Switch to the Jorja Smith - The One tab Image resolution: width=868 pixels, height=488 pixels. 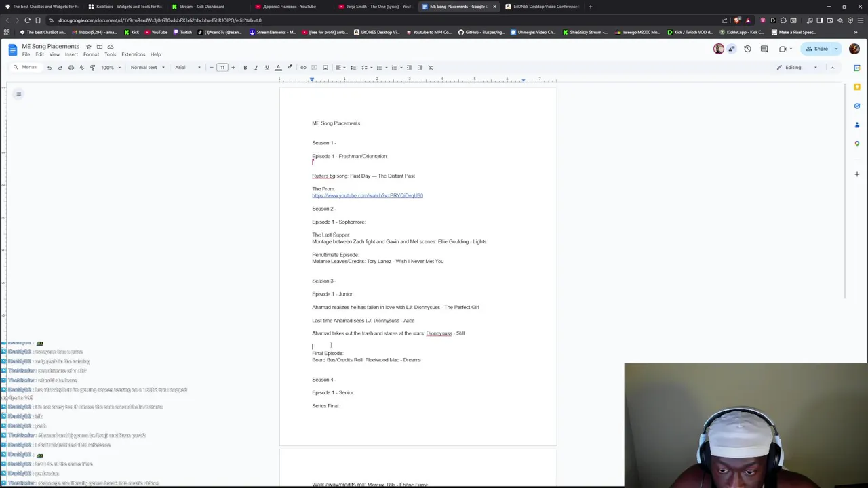(x=376, y=7)
